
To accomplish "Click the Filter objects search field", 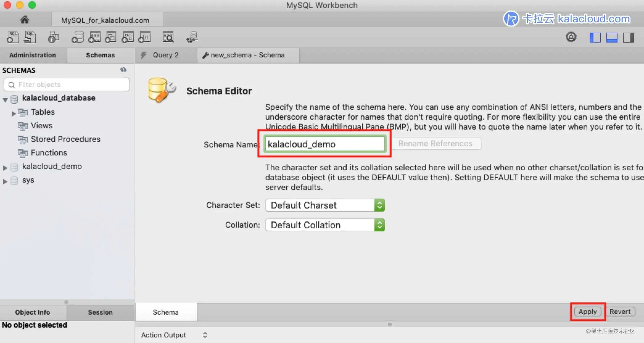I will click(67, 85).
